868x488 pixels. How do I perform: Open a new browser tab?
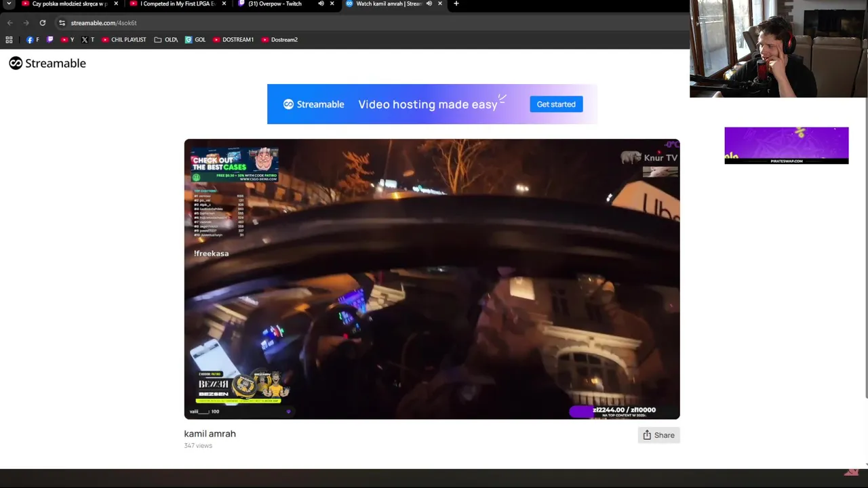[x=456, y=4]
